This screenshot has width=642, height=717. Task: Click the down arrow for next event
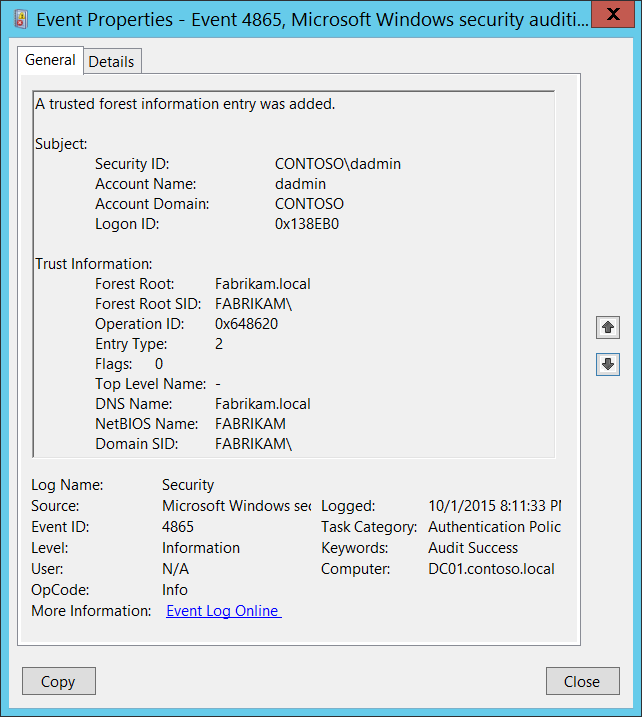[607, 364]
